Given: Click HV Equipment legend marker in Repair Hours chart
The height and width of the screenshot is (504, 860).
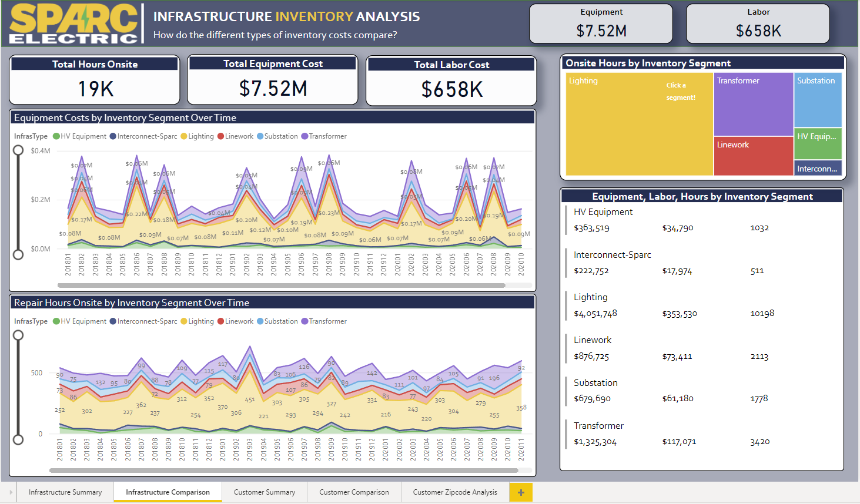Looking at the screenshot, I should click(x=56, y=321).
